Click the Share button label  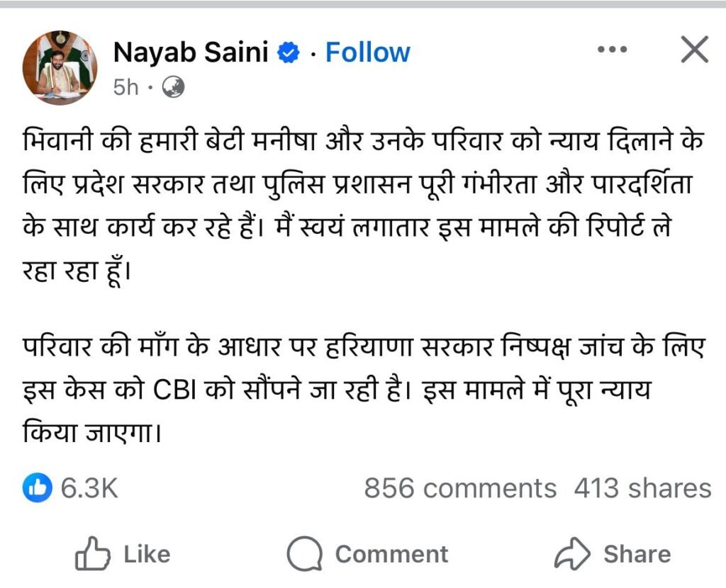coord(637,554)
